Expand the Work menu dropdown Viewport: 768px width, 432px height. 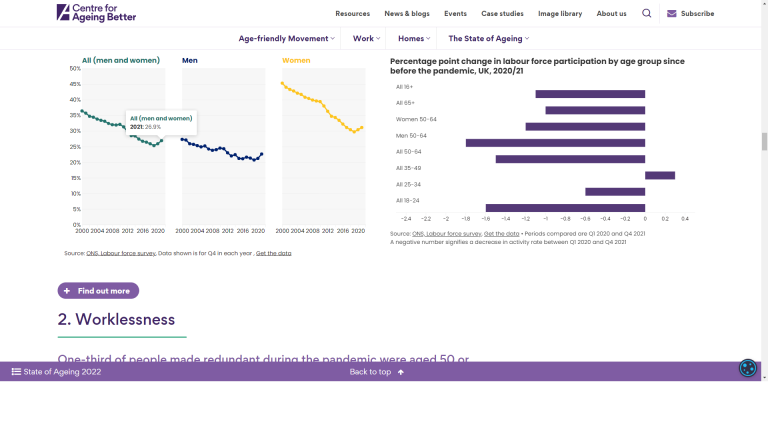click(x=365, y=38)
